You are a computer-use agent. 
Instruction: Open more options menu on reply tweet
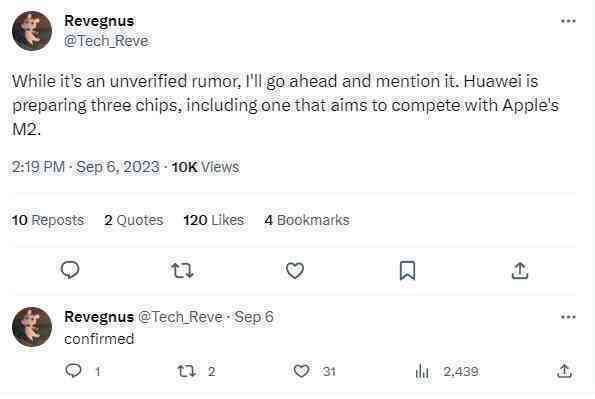[x=568, y=317]
